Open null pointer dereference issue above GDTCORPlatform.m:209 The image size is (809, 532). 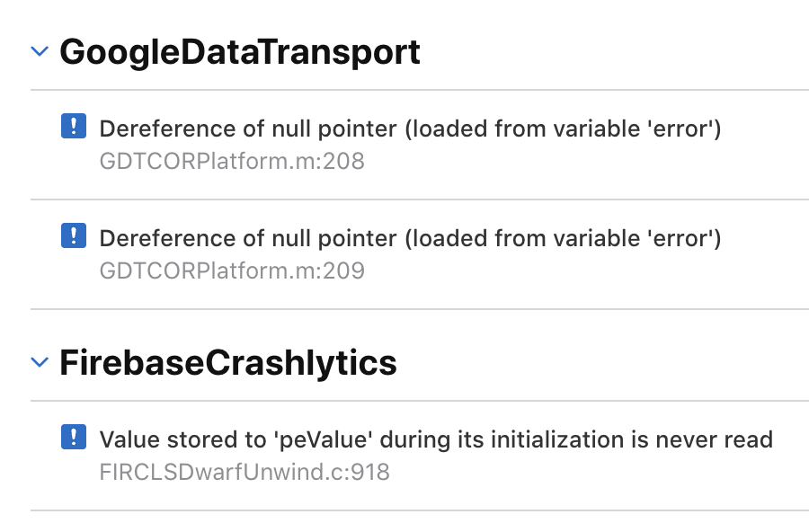[410, 239]
